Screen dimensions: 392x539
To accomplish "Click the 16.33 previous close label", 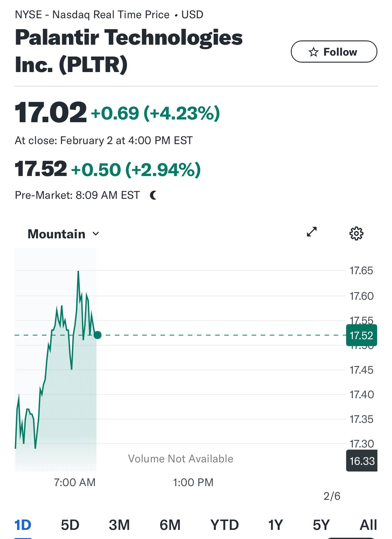I will pos(362,461).
